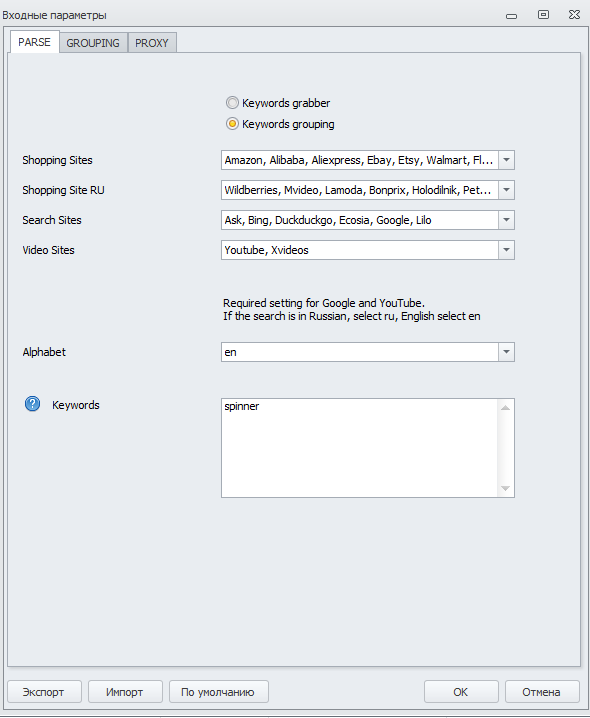Click the Shopping Site RU label
This screenshot has width=590, height=718.
[x=63, y=190]
